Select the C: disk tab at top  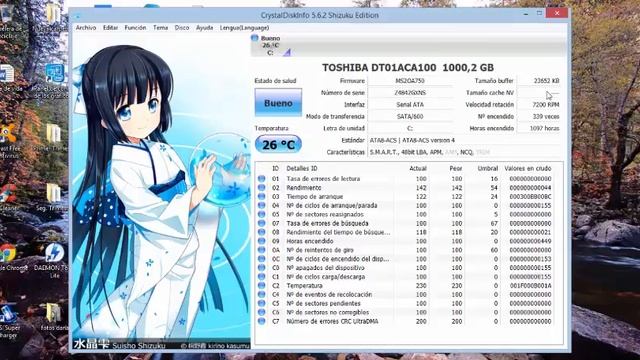(x=271, y=45)
